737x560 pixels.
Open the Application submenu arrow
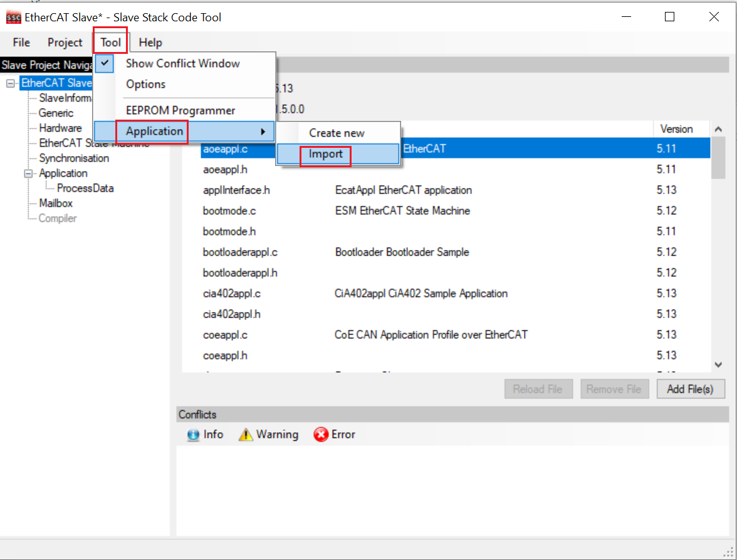[x=264, y=132]
